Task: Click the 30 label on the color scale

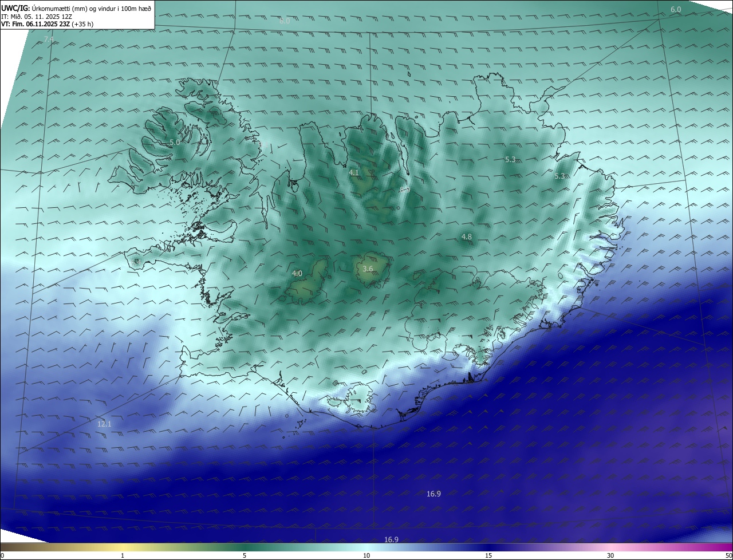Action: [610, 555]
